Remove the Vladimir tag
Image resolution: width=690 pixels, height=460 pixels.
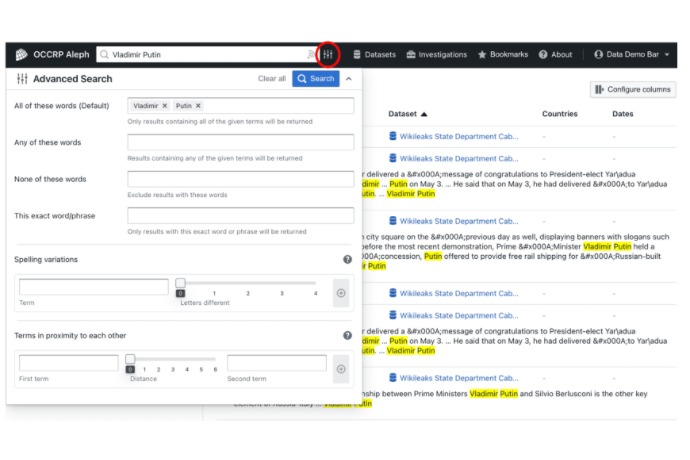click(x=165, y=106)
